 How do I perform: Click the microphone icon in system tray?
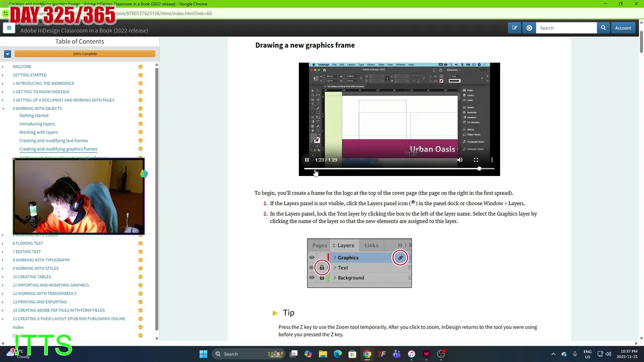click(575, 354)
